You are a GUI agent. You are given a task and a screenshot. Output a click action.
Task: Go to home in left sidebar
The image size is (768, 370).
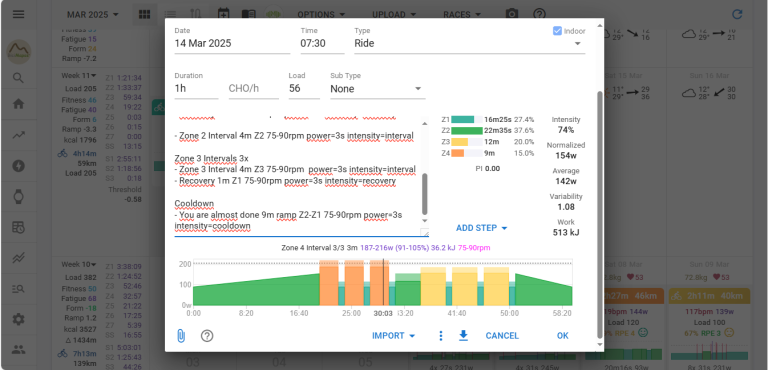(19, 104)
